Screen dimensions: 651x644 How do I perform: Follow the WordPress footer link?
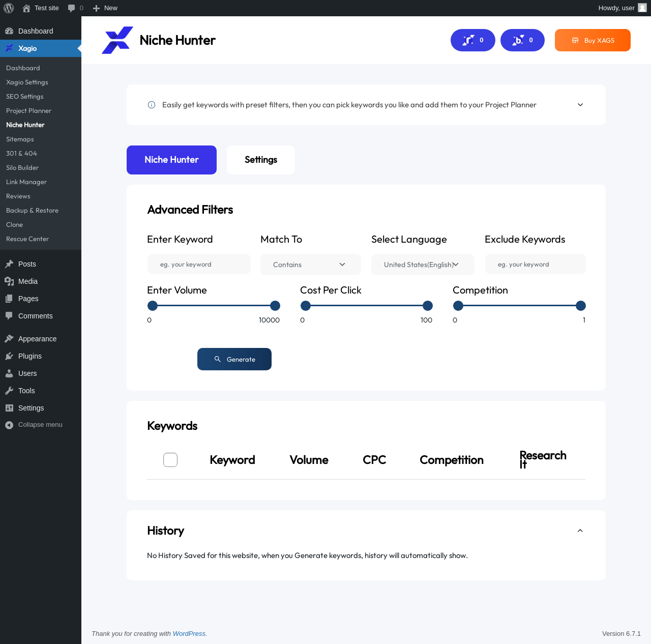[x=189, y=634]
